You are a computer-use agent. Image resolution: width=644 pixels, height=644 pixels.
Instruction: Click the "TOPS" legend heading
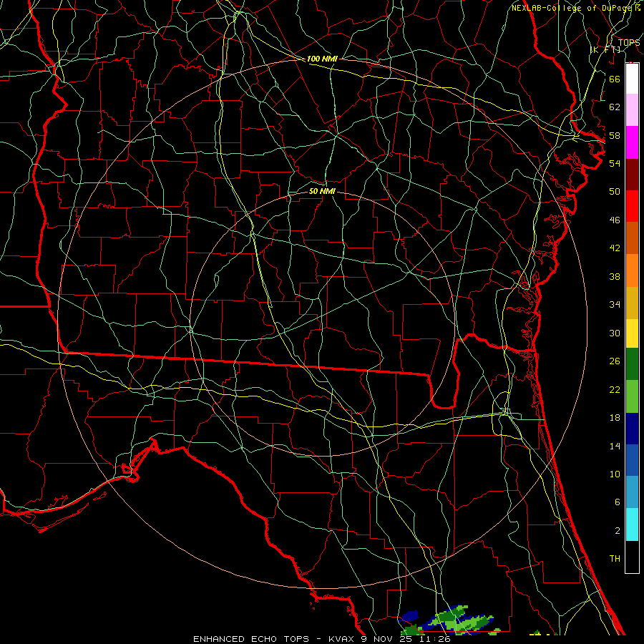click(x=629, y=43)
